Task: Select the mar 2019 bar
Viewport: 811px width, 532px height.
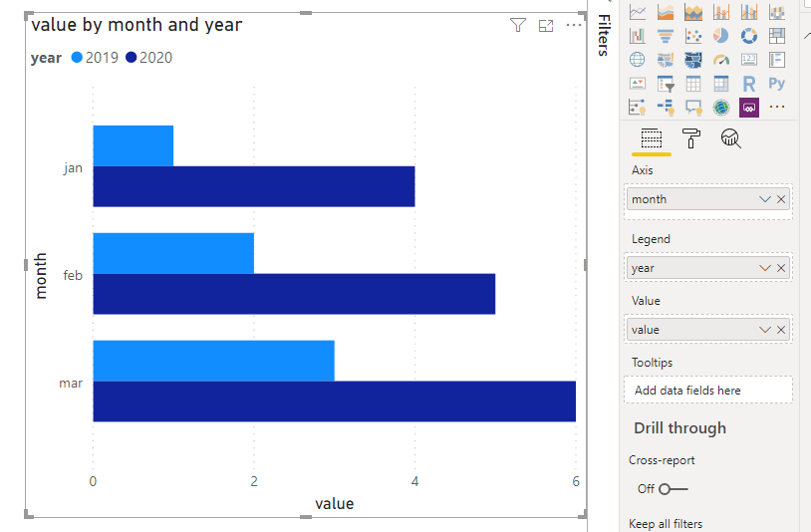Action: pos(213,361)
